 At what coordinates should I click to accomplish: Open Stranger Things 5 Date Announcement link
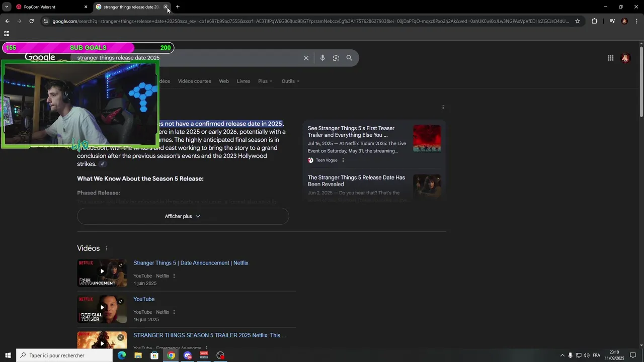[x=191, y=263]
